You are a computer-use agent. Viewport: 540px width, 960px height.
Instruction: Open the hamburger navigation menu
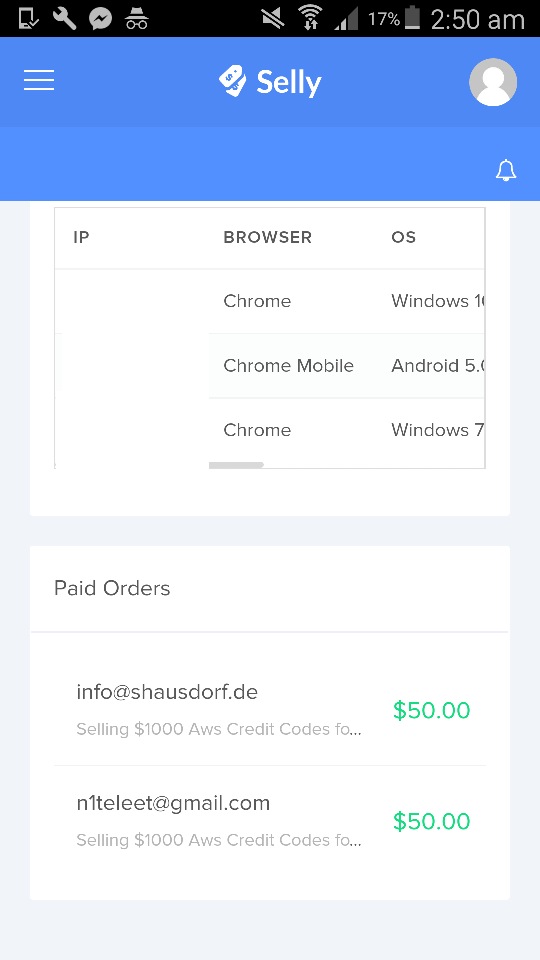click(39, 80)
